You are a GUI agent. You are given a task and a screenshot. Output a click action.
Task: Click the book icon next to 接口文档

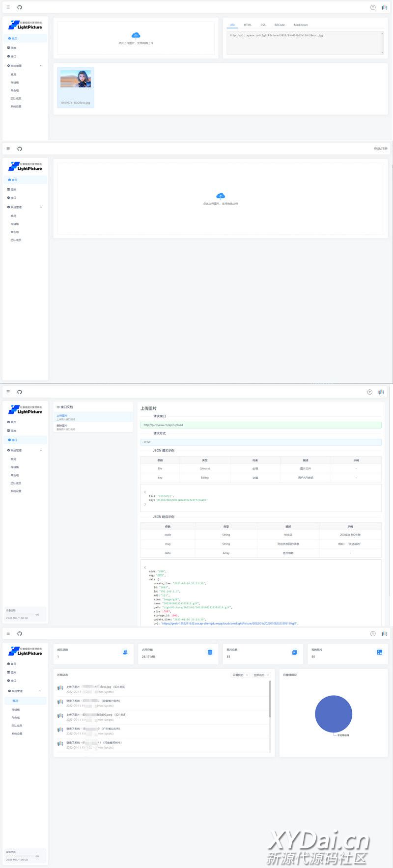click(x=58, y=407)
